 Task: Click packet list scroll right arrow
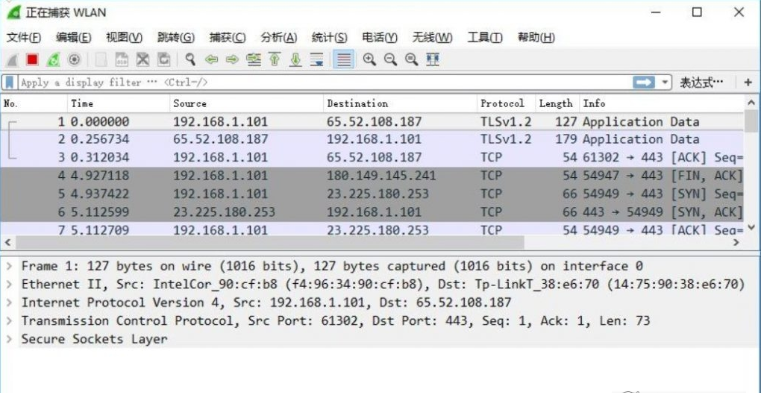[x=736, y=242]
